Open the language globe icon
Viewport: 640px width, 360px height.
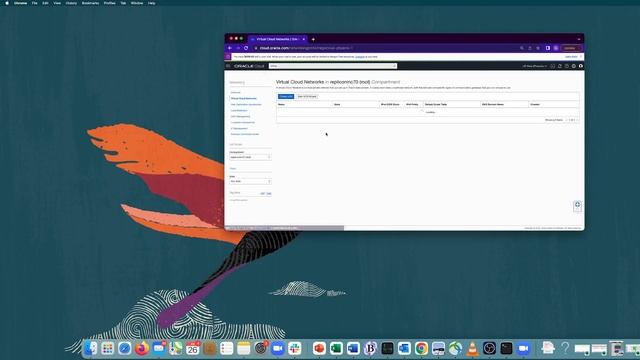pos(574,66)
